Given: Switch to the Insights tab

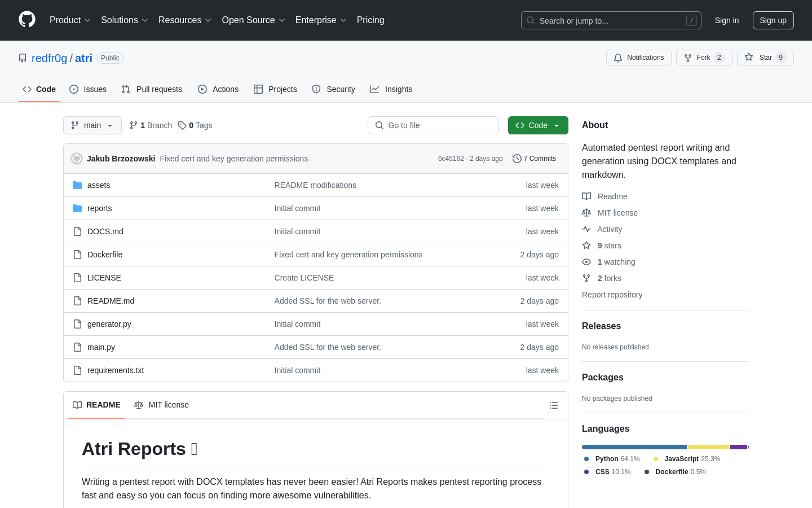Looking at the screenshot, I should click(391, 89).
